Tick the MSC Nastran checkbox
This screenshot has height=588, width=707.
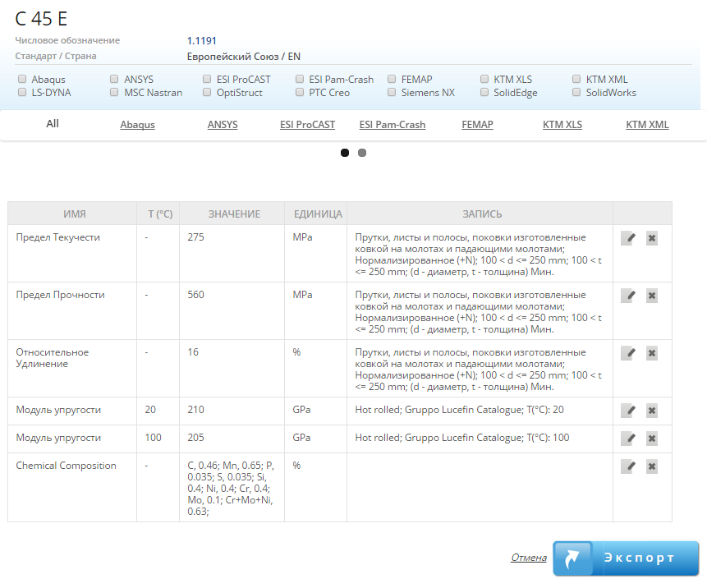coord(114,92)
